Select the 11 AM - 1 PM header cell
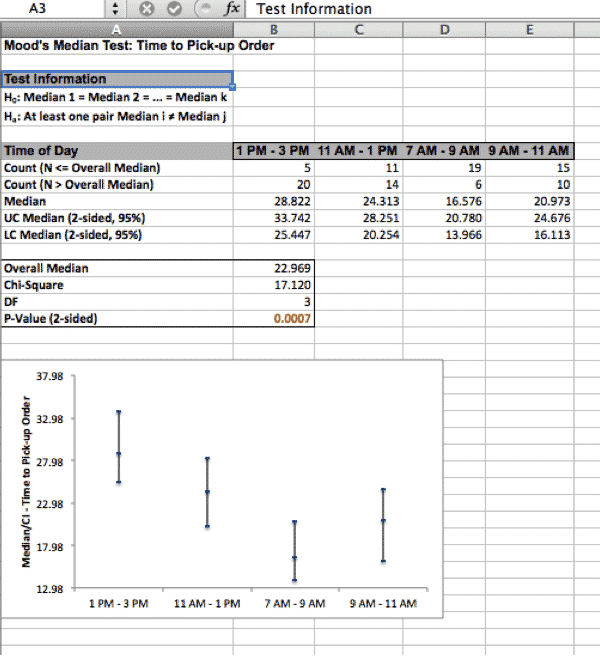The width and height of the screenshot is (600, 656). [359, 151]
